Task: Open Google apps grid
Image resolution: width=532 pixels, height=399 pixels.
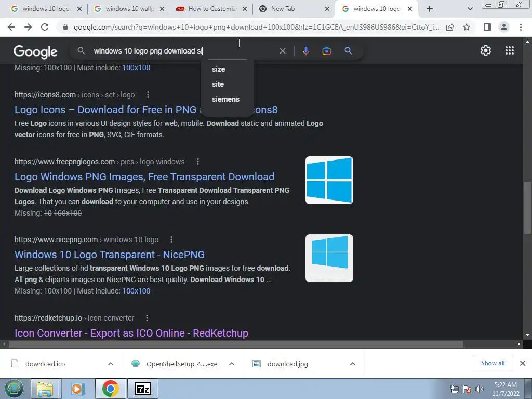Action: [x=510, y=50]
